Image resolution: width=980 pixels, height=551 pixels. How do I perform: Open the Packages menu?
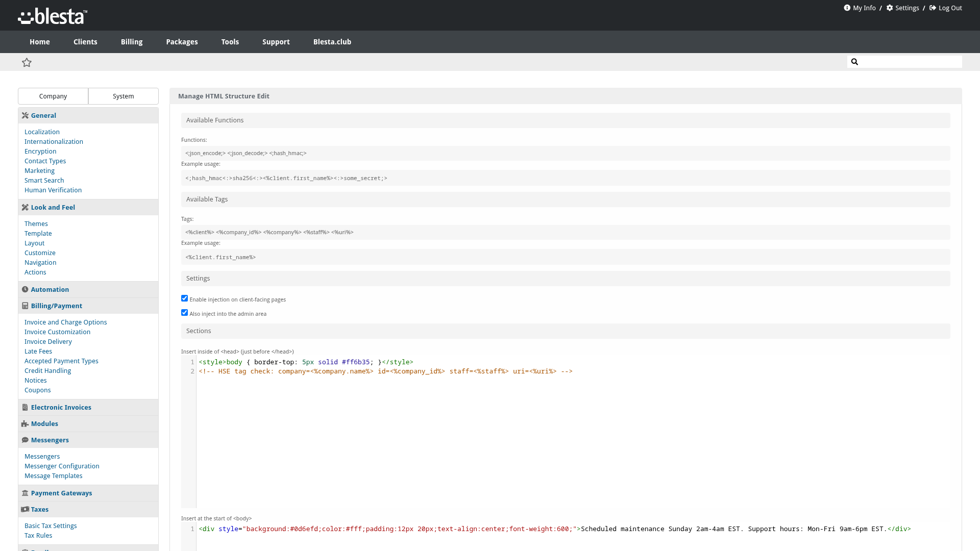click(182, 42)
